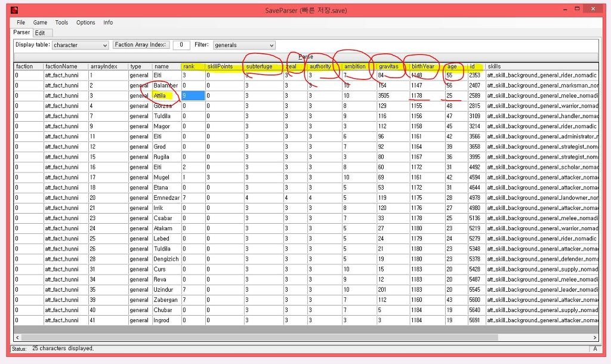Select the Uzindur name cell
Screen dimensions: 611x364
[166, 289]
